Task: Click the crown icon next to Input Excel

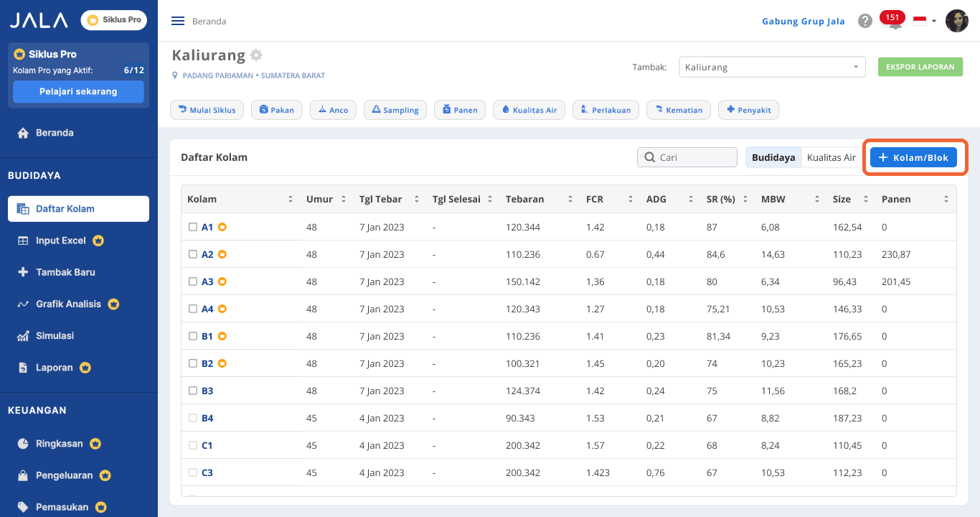Action: (x=98, y=241)
